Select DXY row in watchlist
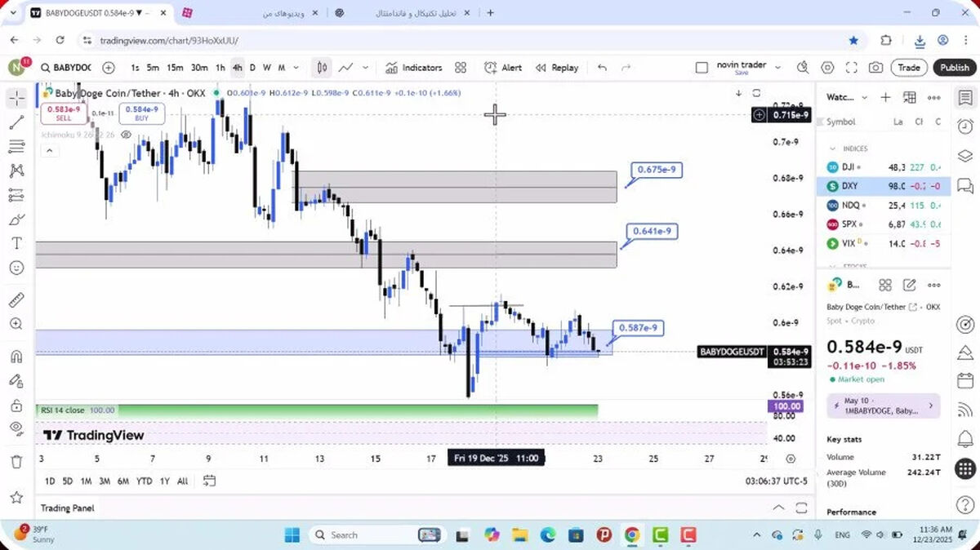Image resolution: width=980 pixels, height=550 pixels. coord(884,186)
